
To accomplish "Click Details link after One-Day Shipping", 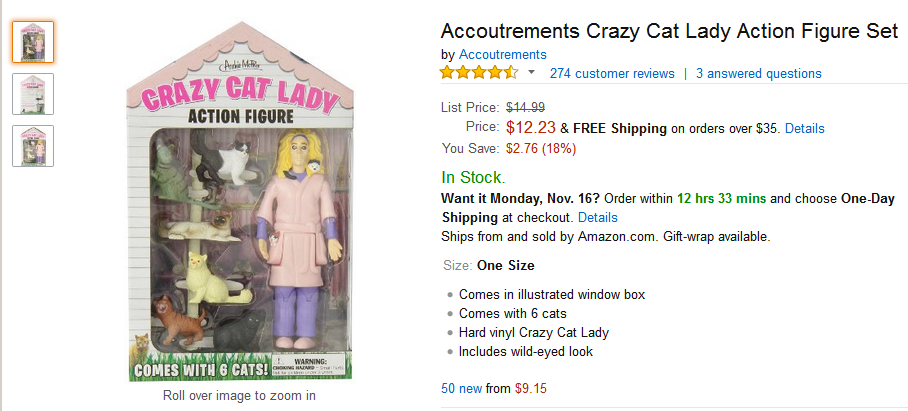I will tap(598, 218).
